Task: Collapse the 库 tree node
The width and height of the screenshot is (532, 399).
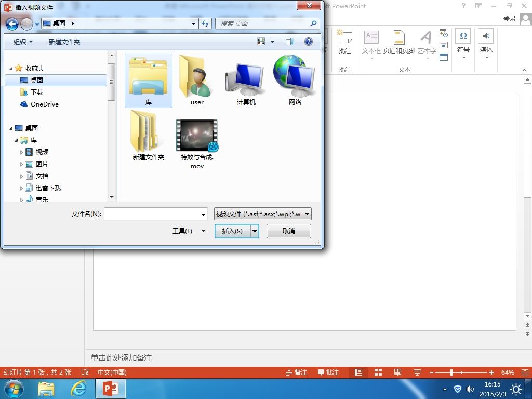Action: click(16, 140)
